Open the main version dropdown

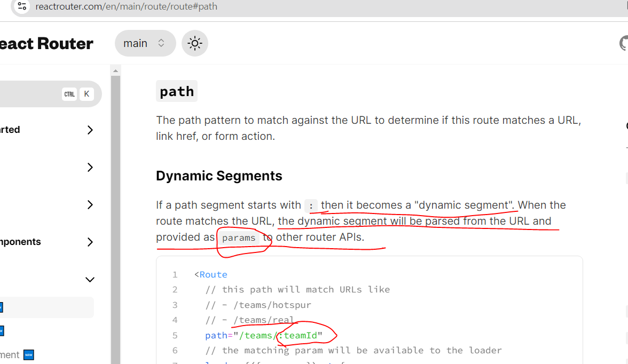click(x=145, y=43)
